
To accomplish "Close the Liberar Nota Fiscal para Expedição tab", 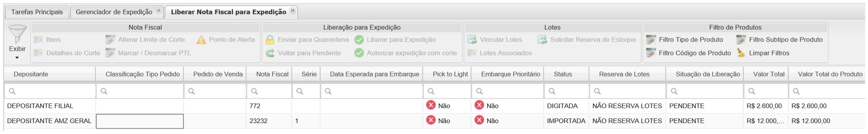I will pos(293,10).
